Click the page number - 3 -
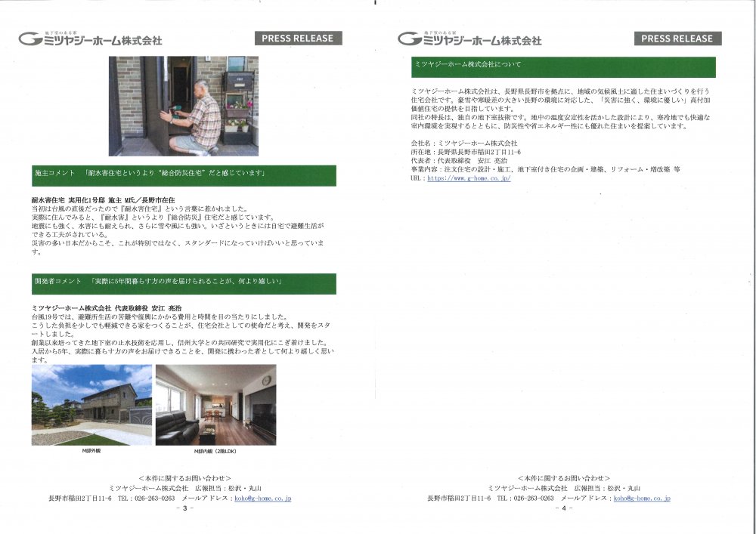This screenshot has width=756, height=534. [x=184, y=508]
